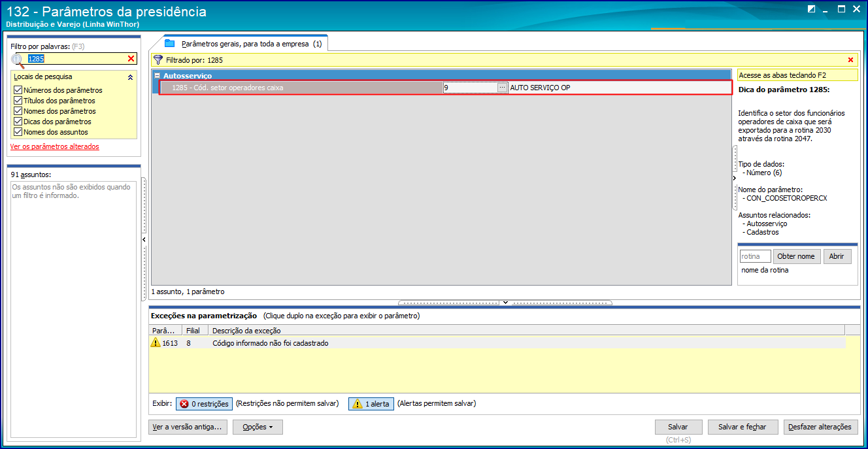Click the 'Abrir' button
The width and height of the screenshot is (868, 449).
(837, 256)
